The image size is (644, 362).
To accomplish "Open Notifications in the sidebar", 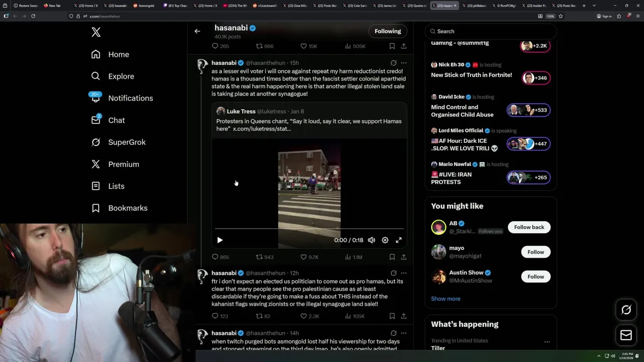I will click(x=122, y=98).
